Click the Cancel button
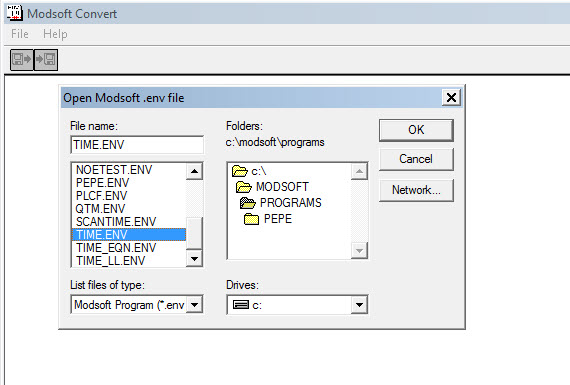 (416, 159)
